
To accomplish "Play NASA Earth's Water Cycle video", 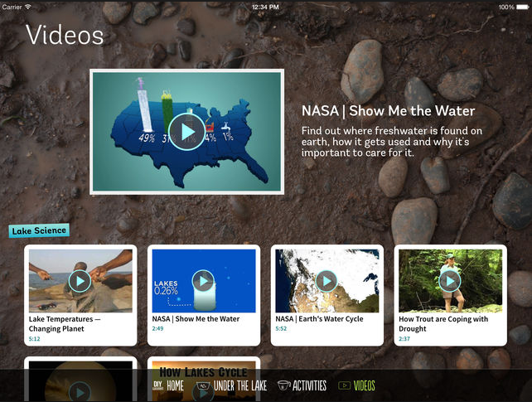I will pyautogui.click(x=326, y=281).
